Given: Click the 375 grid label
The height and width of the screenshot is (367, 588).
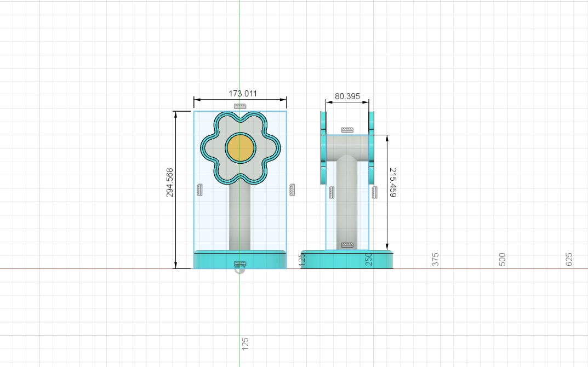Looking at the screenshot, I should click(435, 260).
